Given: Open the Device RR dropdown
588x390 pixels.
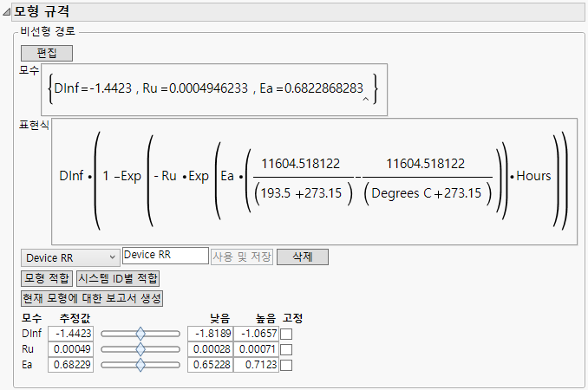Looking at the screenshot, I should pyautogui.click(x=70, y=257).
